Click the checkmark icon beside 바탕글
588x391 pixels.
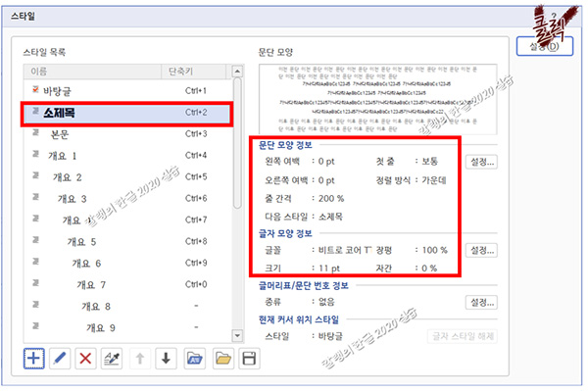click(35, 89)
